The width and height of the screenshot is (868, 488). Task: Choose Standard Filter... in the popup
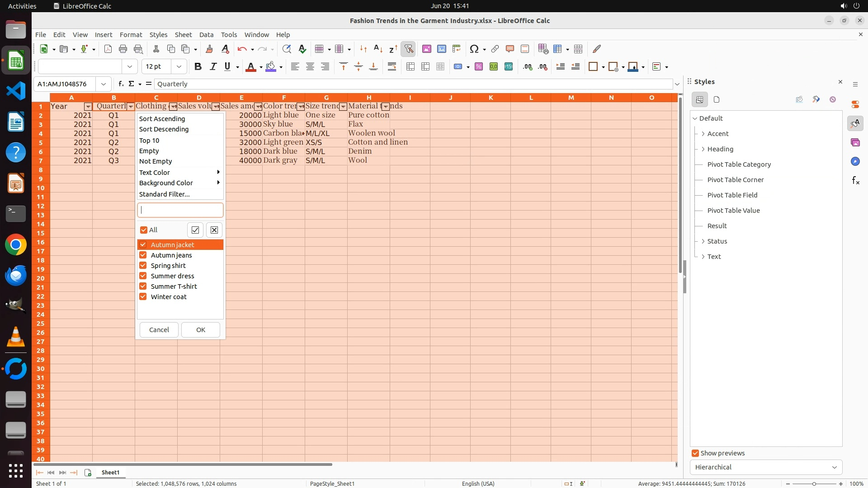(x=164, y=194)
